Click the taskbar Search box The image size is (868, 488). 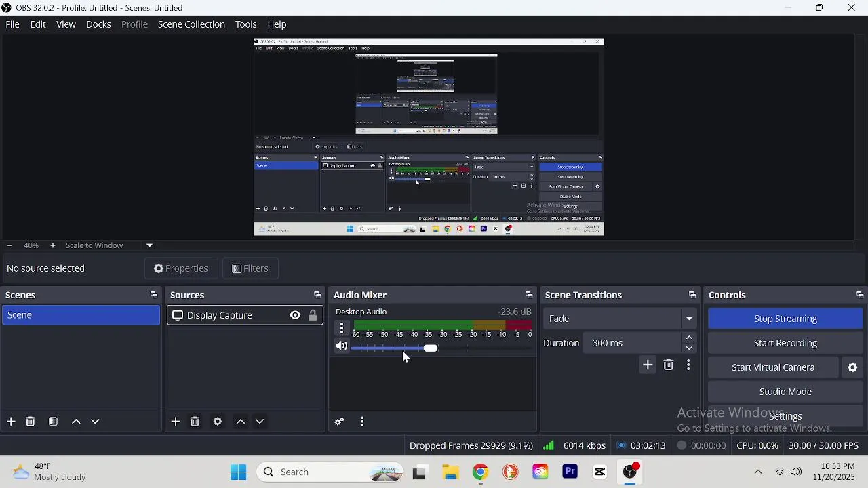click(x=330, y=472)
